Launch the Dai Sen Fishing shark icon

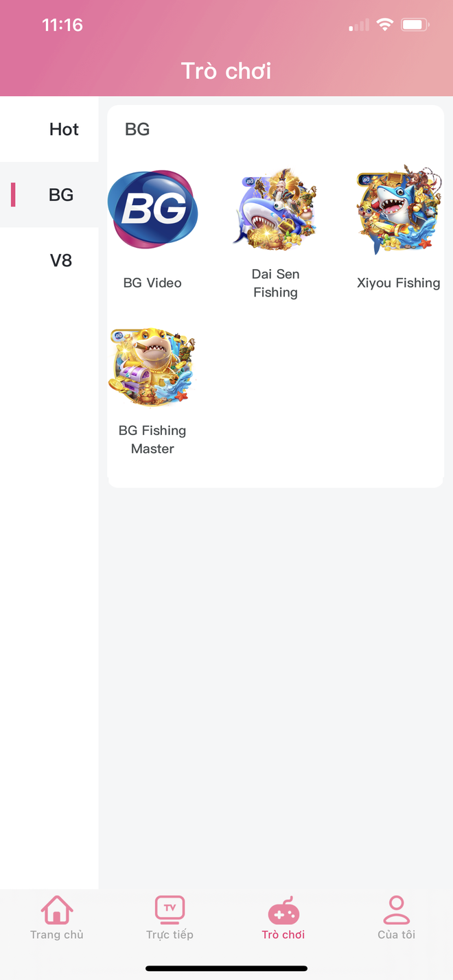275,209
